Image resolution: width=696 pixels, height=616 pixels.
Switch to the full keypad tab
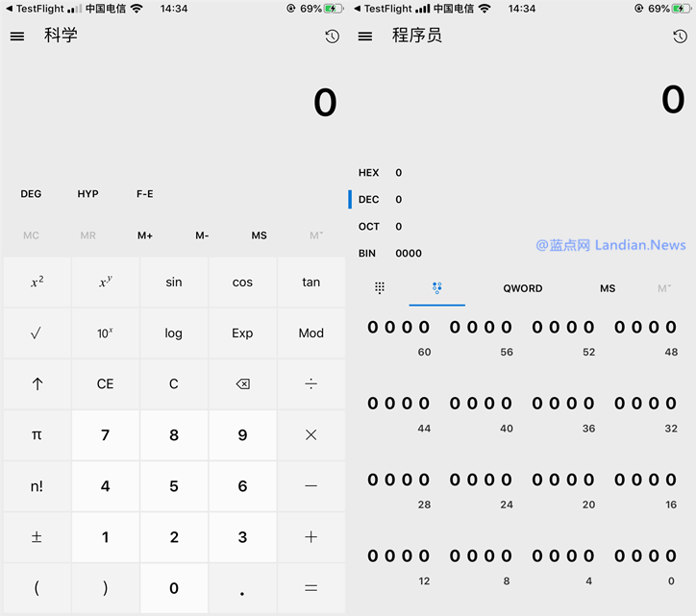pyautogui.click(x=380, y=288)
